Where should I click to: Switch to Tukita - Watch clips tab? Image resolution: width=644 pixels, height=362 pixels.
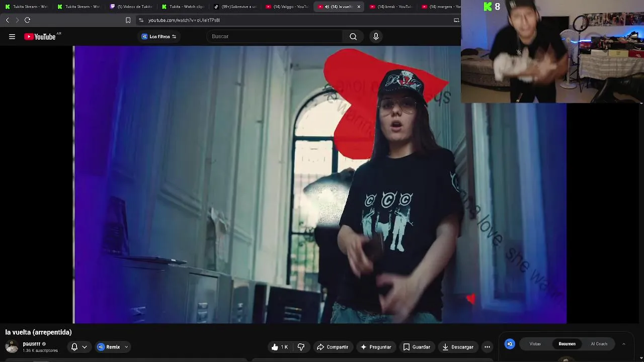[183, 7]
